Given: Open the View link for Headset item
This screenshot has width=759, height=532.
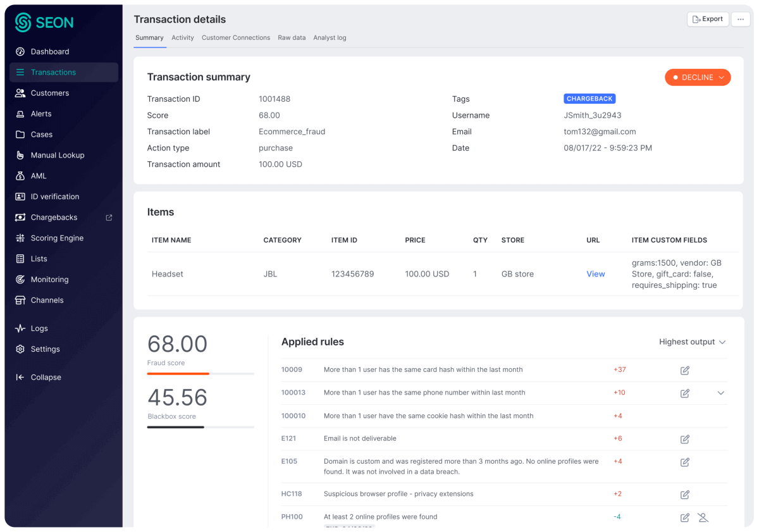Looking at the screenshot, I should point(595,275).
